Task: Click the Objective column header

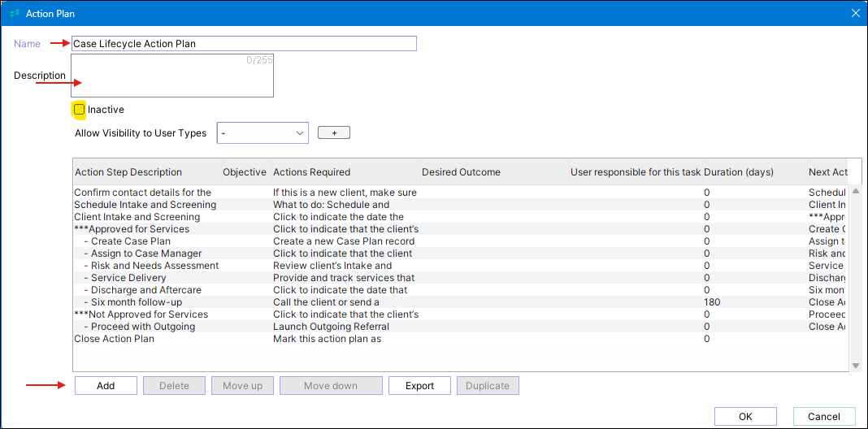Action: point(245,172)
